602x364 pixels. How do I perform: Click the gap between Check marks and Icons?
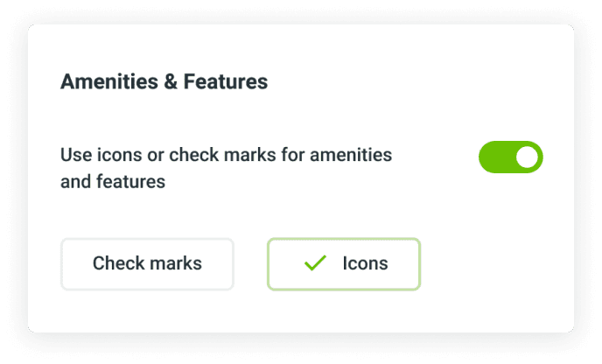click(250, 263)
